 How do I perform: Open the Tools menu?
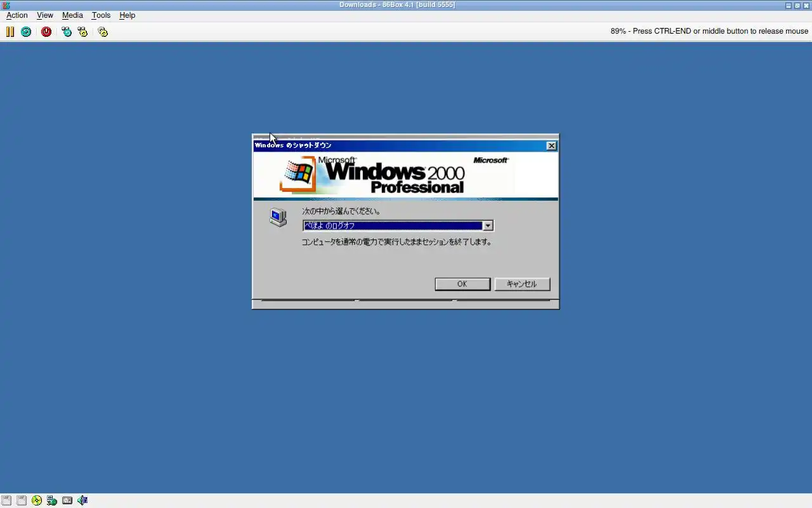(x=101, y=15)
